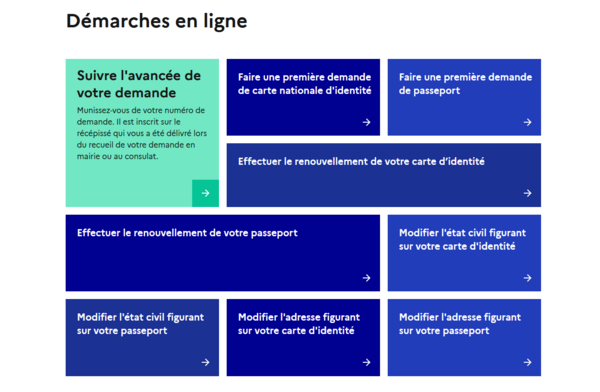The width and height of the screenshot is (600, 392).
Task: Choose Modifier l'adresse figurant sur votre passeport
Action: point(460,324)
